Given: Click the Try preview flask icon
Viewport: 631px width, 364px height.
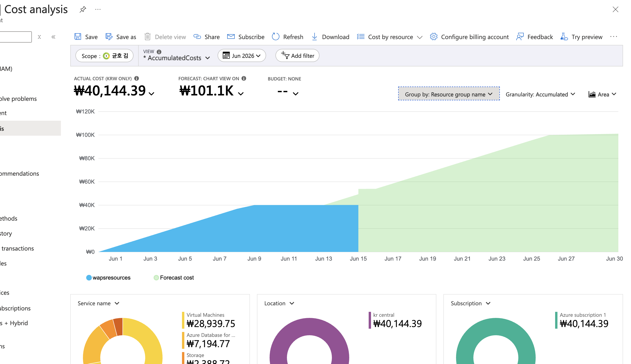Looking at the screenshot, I should tap(564, 37).
